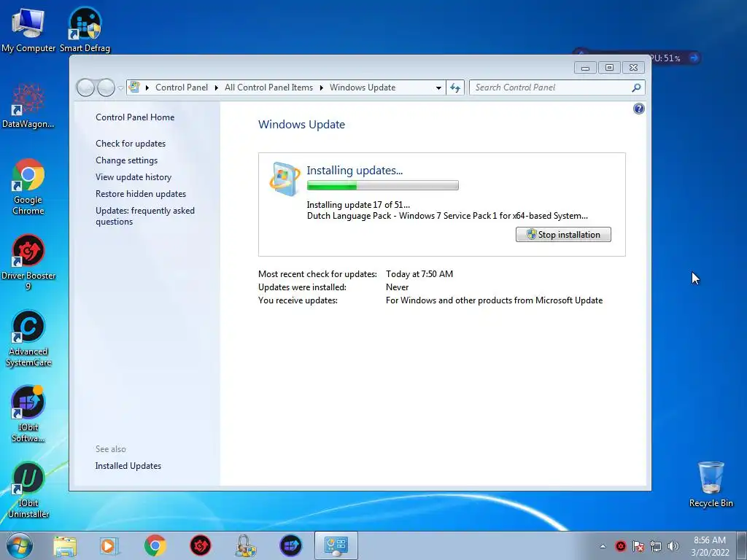Click the Show desktop strip in taskbar
This screenshot has height=560, width=747.
coord(742,546)
